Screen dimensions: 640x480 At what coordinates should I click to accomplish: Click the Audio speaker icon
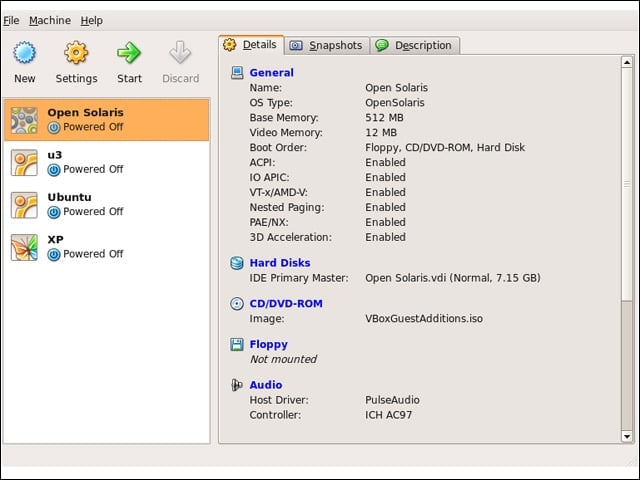(237, 385)
